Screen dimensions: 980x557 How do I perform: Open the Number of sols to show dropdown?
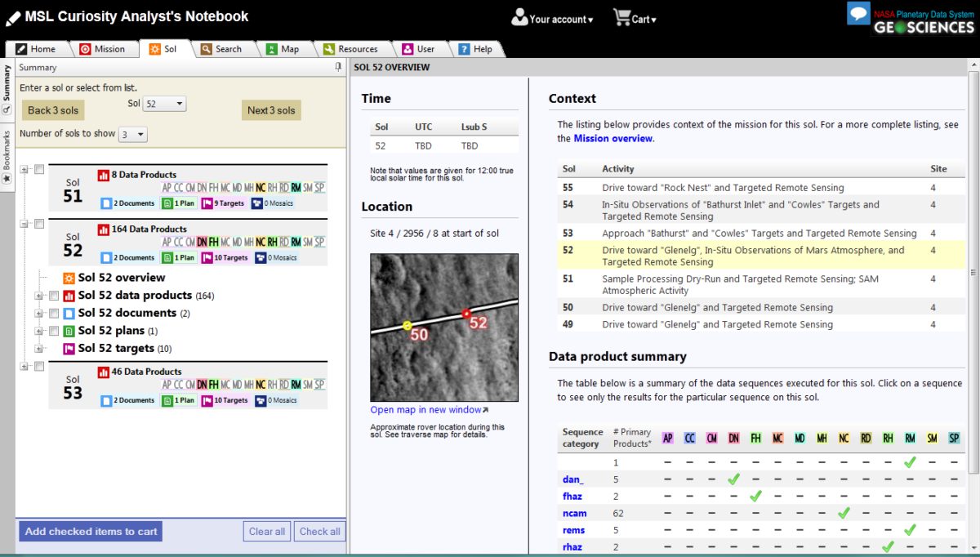coord(133,134)
